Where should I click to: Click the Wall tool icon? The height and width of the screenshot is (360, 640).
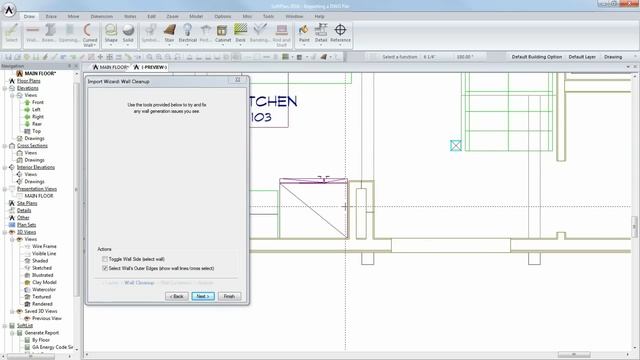tap(32, 33)
